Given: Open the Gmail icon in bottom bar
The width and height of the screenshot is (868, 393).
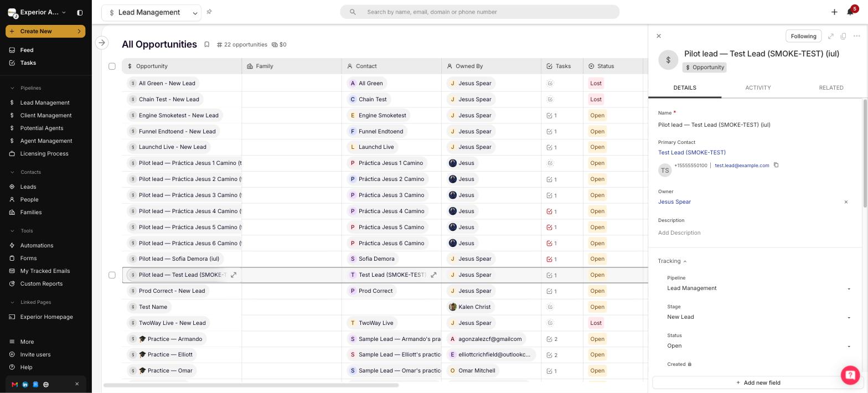Looking at the screenshot, I should point(14,384).
